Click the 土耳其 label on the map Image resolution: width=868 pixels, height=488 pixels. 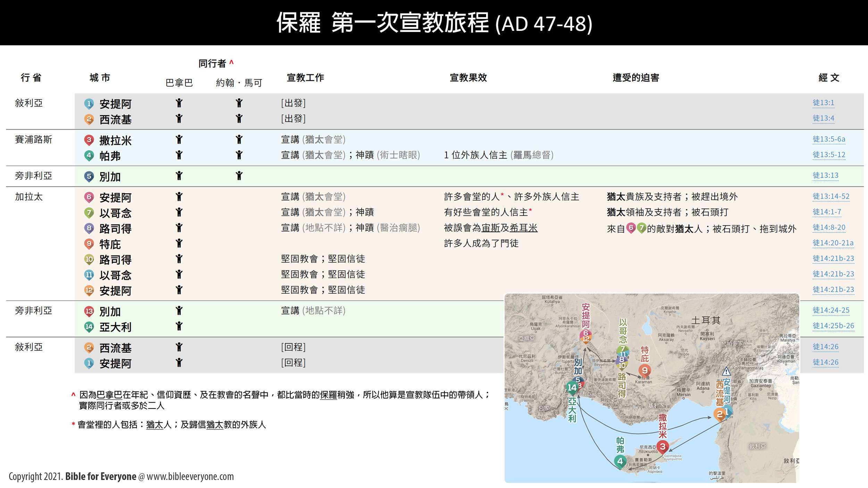[x=706, y=320]
